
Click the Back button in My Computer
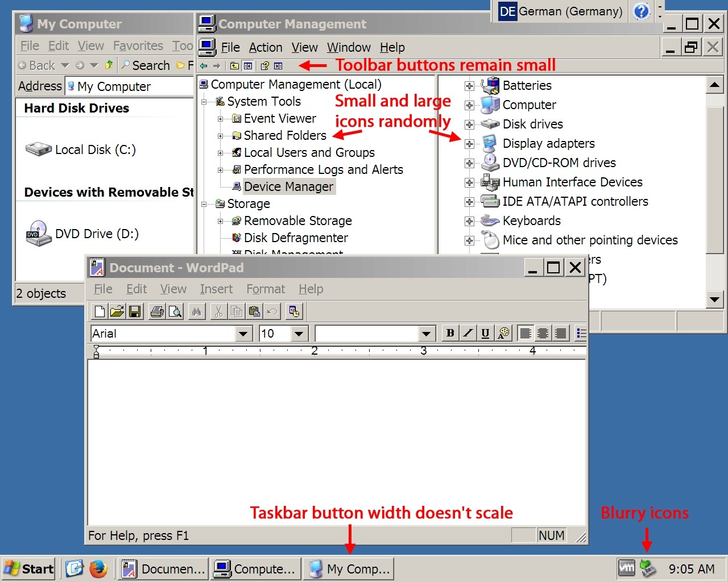36,65
